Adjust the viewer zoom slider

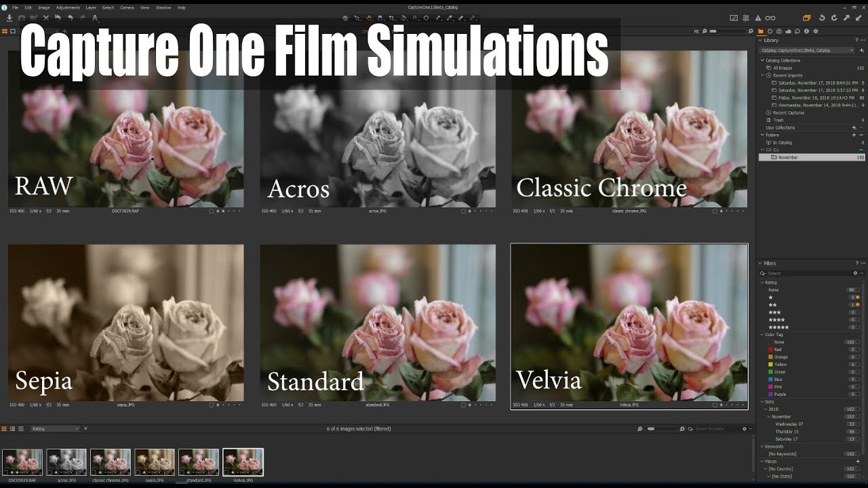(729, 31)
